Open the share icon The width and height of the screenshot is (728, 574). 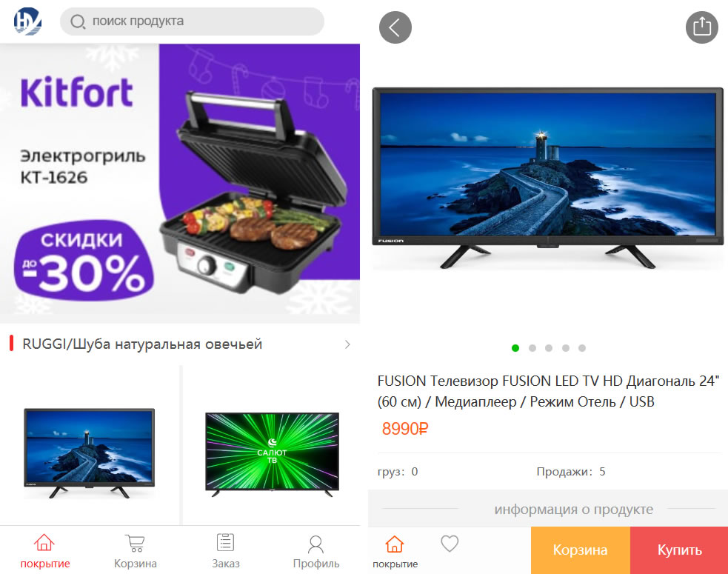(701, 27)
